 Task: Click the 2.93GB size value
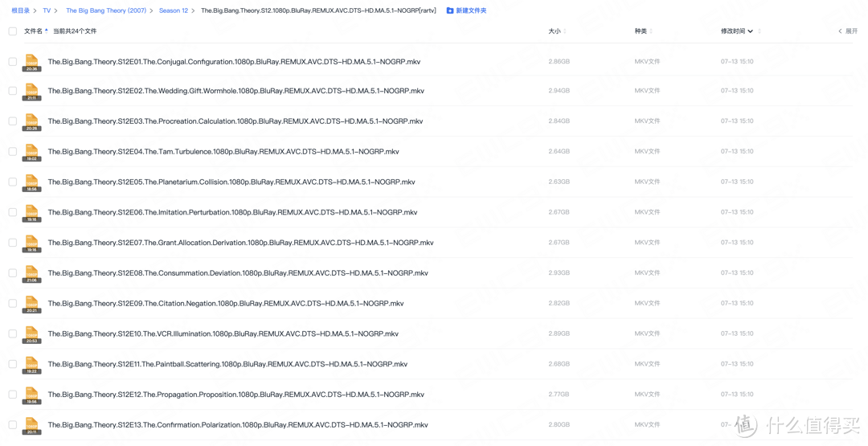tap(559, 273)
